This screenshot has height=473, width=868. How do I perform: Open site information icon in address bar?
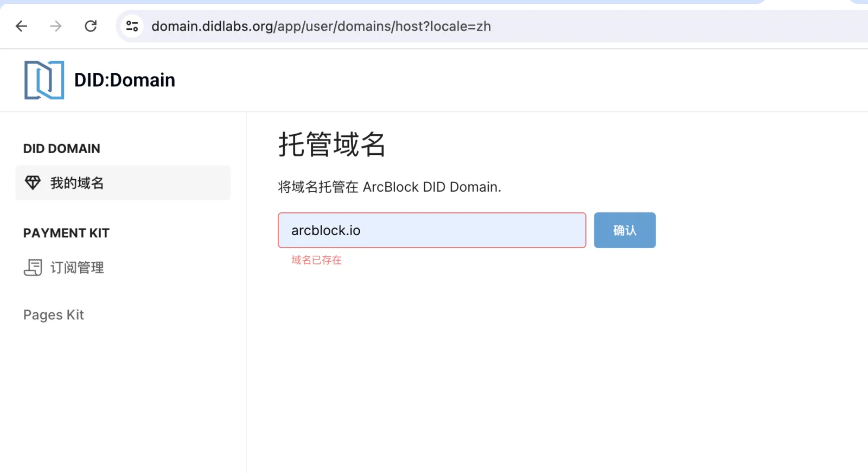(132, 26)
